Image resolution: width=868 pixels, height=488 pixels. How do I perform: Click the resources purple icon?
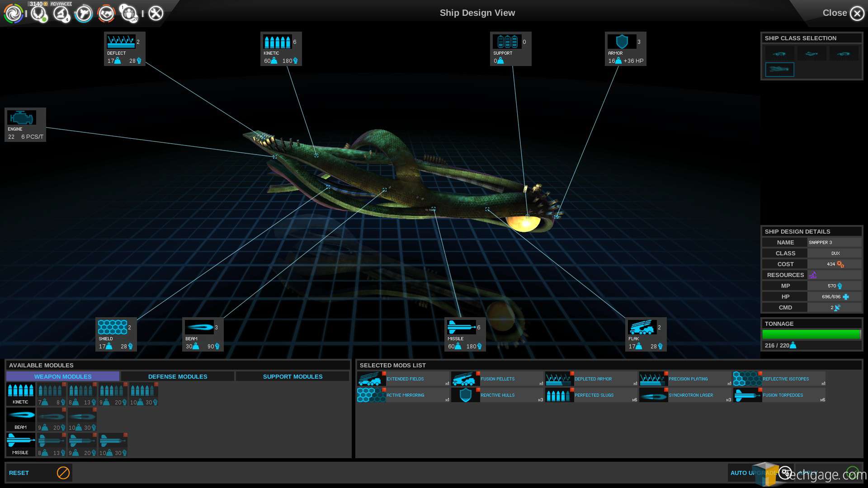pos(812,275)
